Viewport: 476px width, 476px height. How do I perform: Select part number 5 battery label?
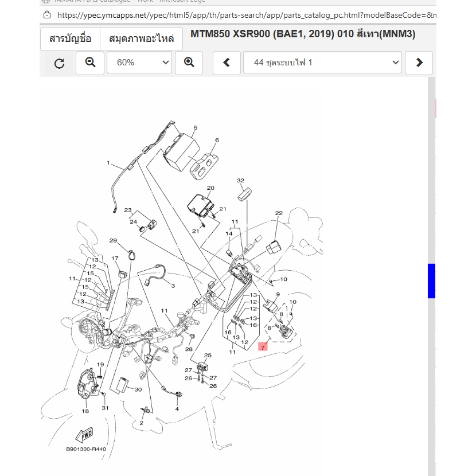(196, 128)
